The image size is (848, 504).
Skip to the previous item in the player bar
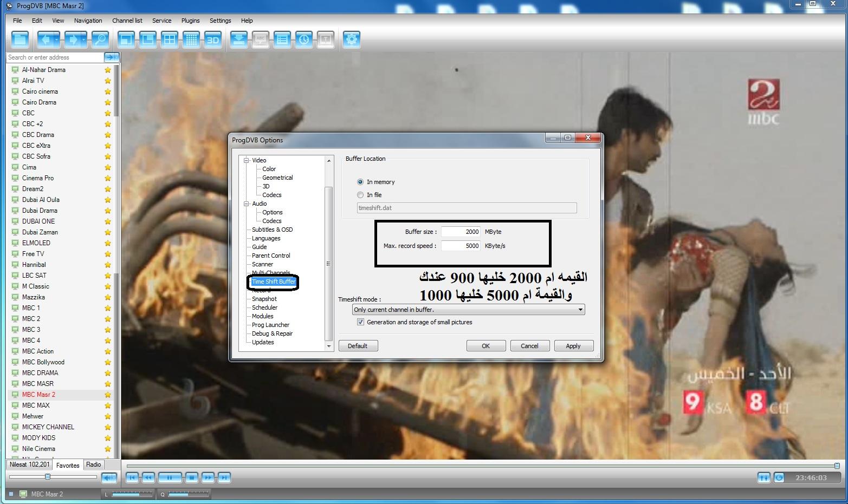coord(132,477)
